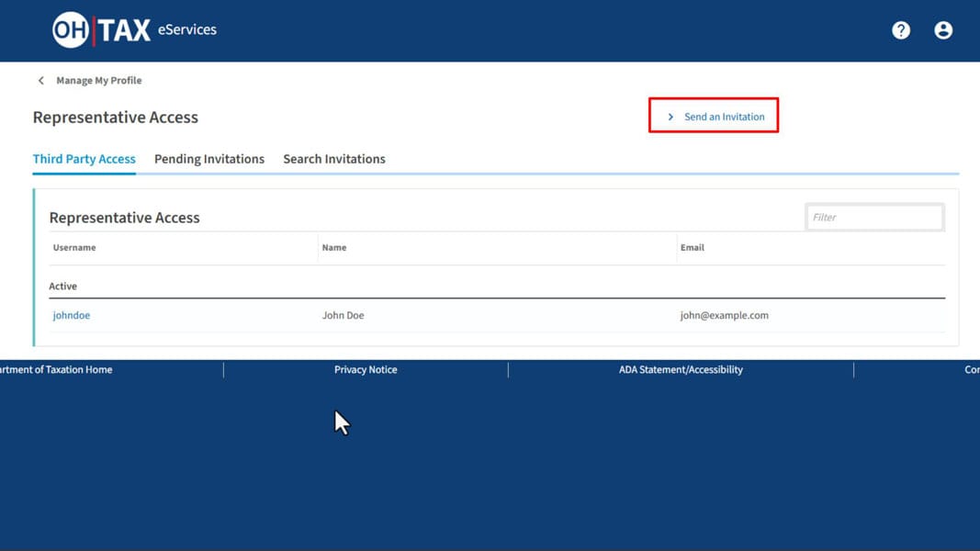Image resolution: width=980 pixels, height=551 pixels.
Task: Open the user account profile icon
Action: [943, 30]
